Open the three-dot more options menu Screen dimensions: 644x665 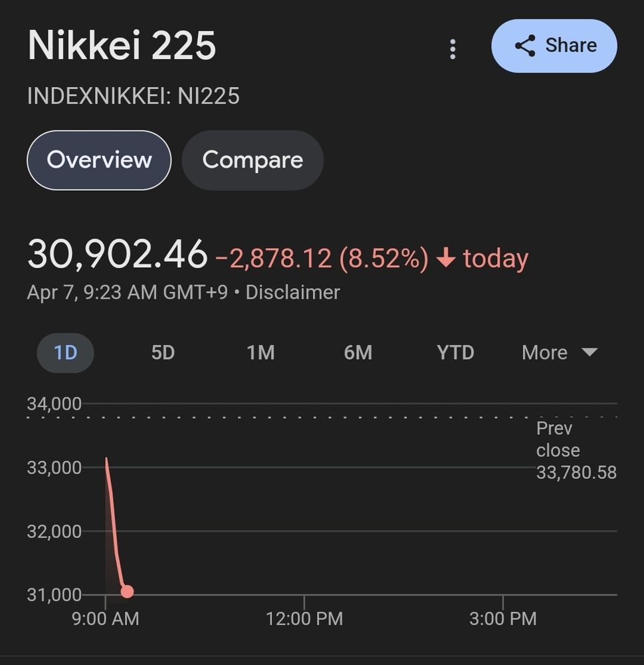coord(453,49)
